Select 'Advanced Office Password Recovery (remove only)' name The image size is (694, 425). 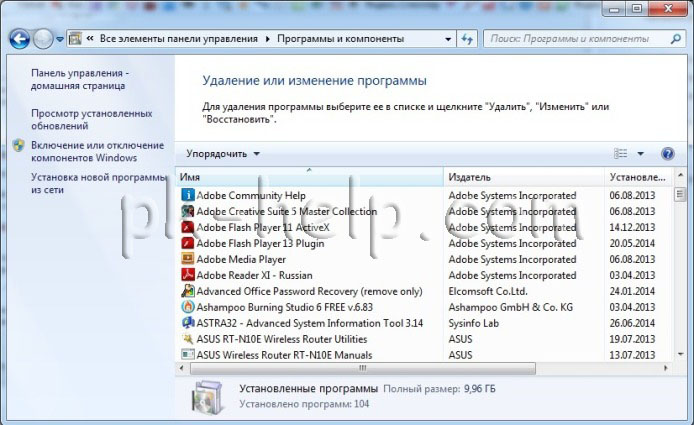pyautogui.click(x=309, y=291)
